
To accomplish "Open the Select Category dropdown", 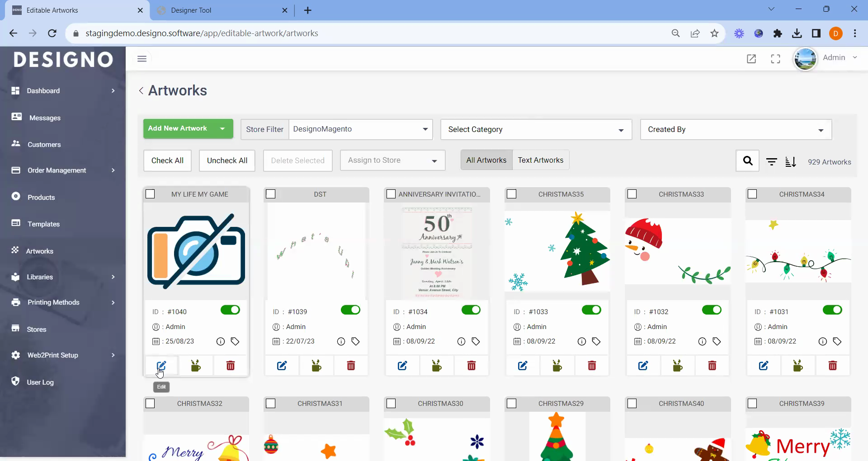I will point(536,130).
